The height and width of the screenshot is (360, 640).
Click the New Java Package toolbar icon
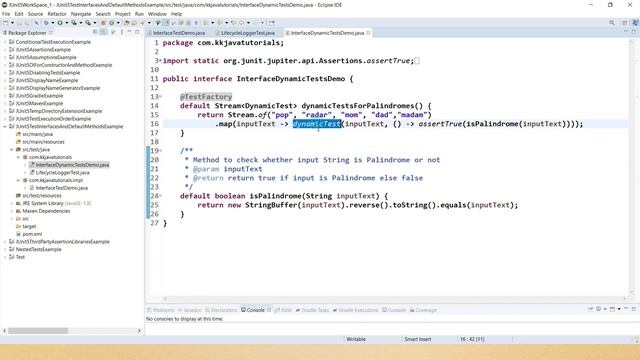click(103, 23)
